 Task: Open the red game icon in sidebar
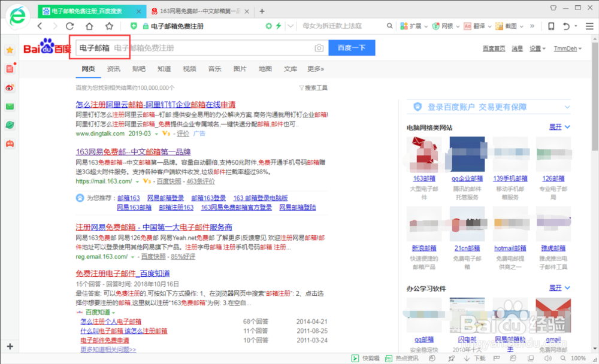[10, 144]
